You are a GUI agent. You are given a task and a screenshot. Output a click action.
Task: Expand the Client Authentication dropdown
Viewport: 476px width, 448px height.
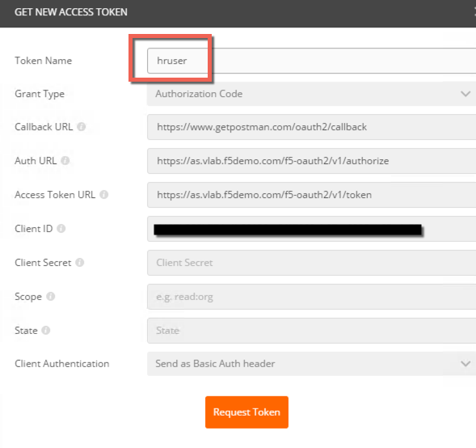tap(311, 364)
